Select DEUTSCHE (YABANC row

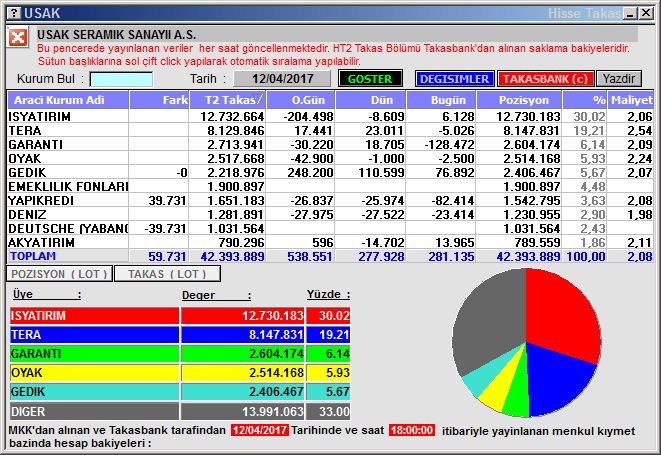pyautogui.click(x=330, y=228)
